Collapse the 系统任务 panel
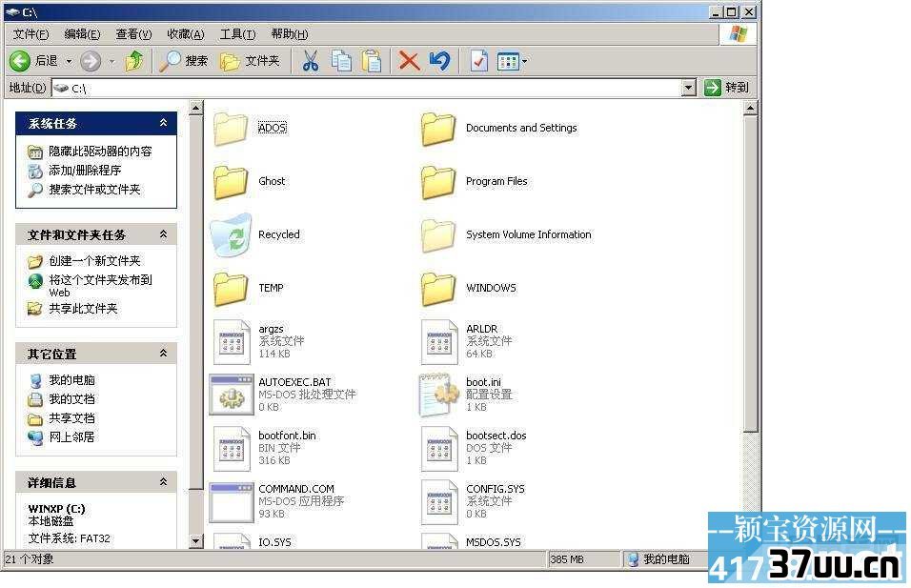 pyautogui.click(x=163, y=123)
